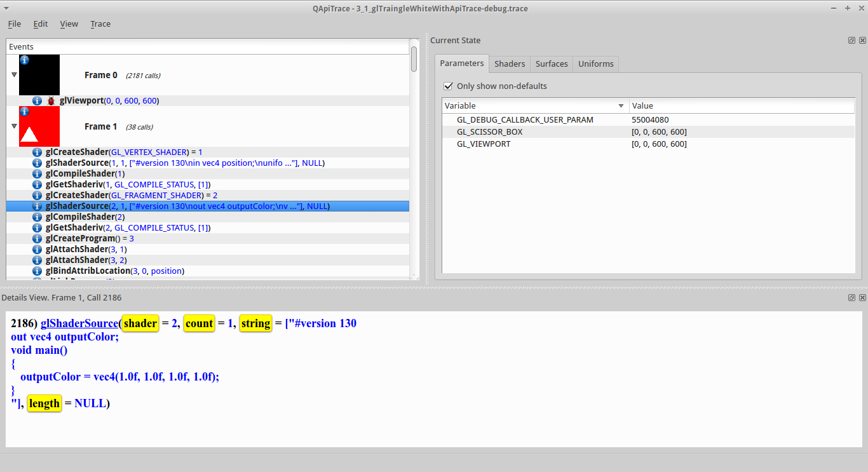Click info icon beside glViewport call
Viewport: 868px width, 472px height.
(x=37, y=100)
